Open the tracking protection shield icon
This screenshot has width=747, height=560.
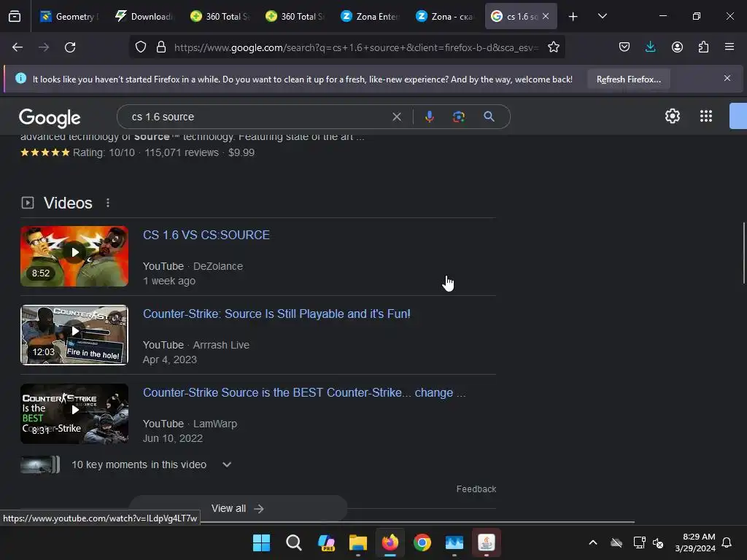point(141,47)
